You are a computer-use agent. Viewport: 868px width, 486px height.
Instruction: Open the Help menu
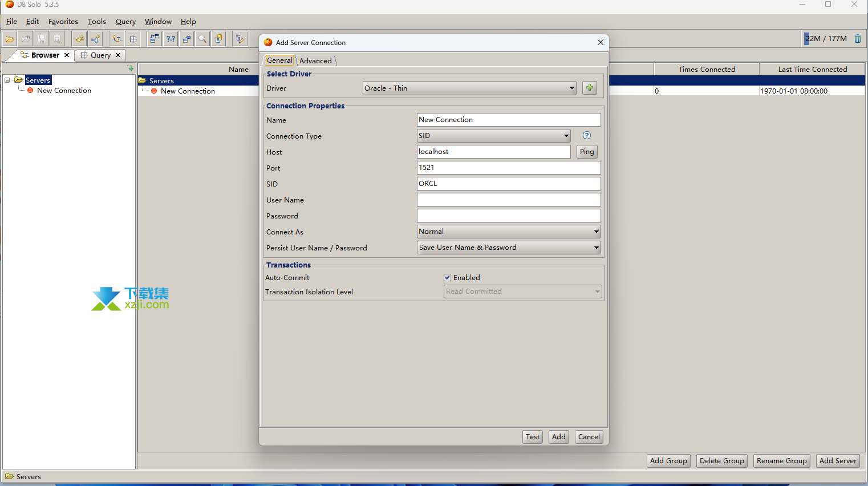[x=188, y=22]
